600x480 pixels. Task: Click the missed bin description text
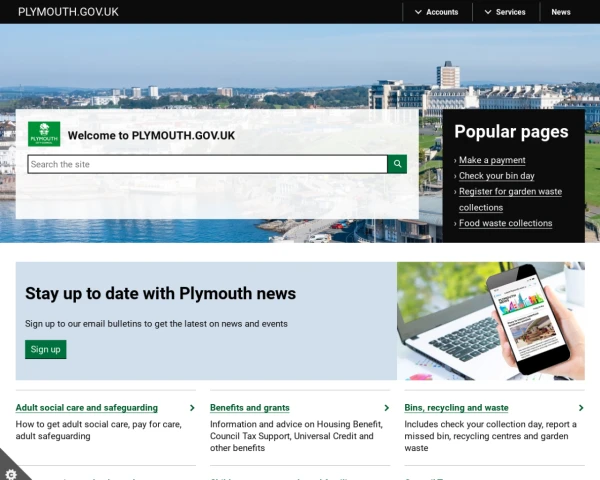(490, 436)
